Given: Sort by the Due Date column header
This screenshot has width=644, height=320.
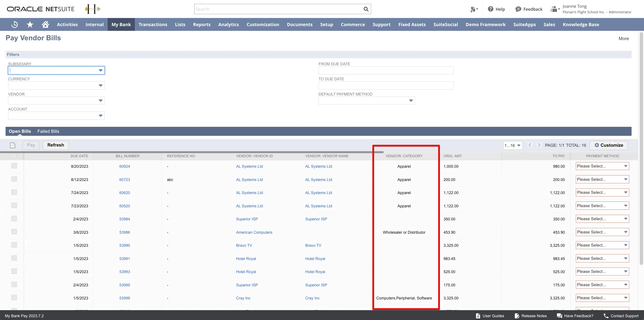Looking at the screenshot, I should [x=79, y=156].
